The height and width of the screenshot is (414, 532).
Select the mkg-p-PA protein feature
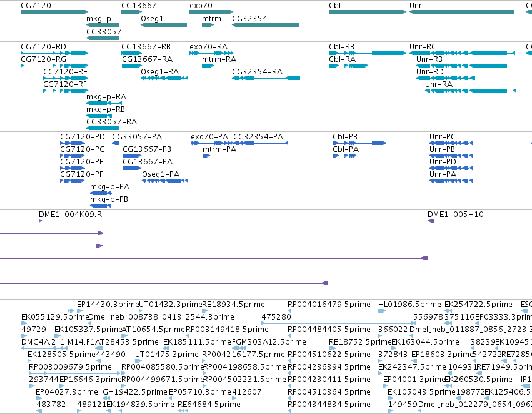coord(101,193)
